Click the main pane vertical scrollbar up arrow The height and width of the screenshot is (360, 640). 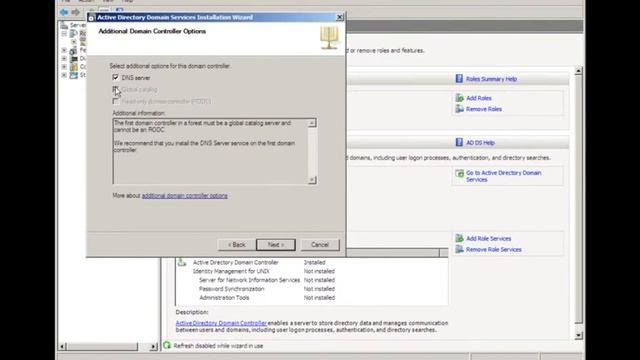[x=578, y=71]
